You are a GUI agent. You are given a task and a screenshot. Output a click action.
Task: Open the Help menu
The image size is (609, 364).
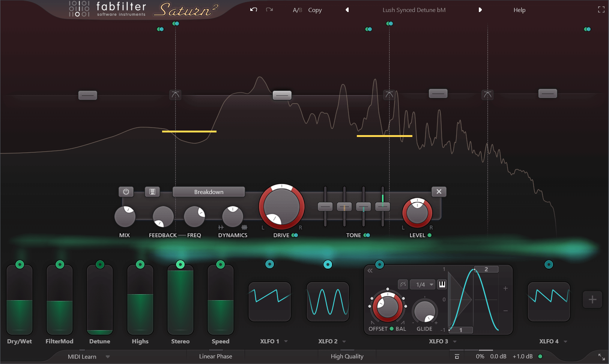tap(519, 10)
